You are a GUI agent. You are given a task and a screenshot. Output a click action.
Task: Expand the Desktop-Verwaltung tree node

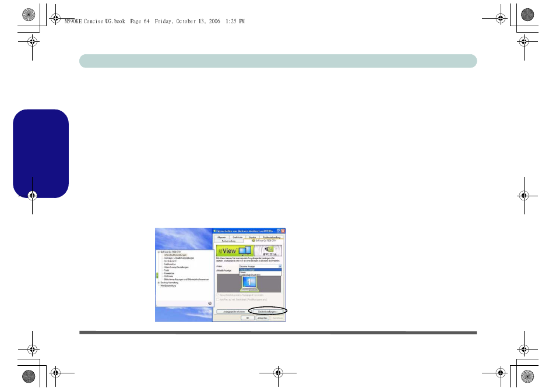tap(158, 282)
